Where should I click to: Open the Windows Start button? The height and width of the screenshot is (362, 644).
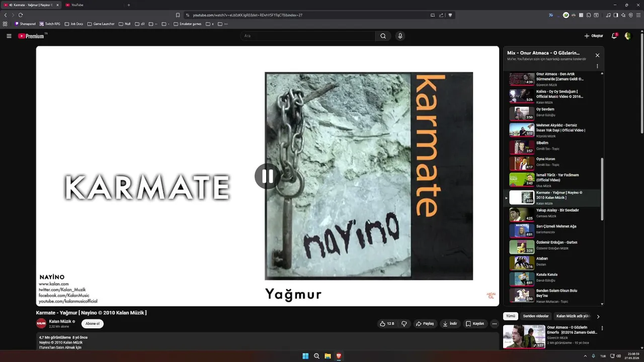[x=305, y=356]
